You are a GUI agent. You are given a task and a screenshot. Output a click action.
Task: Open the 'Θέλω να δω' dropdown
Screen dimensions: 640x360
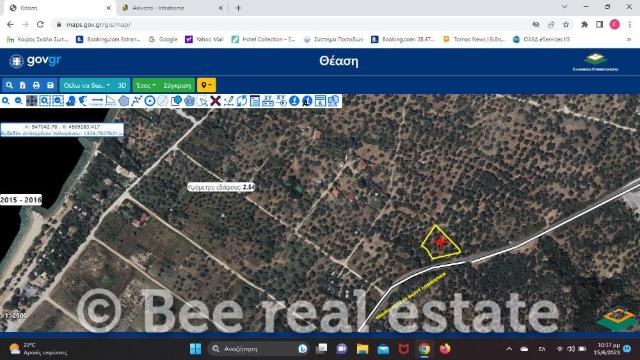(x=87, y=85)
